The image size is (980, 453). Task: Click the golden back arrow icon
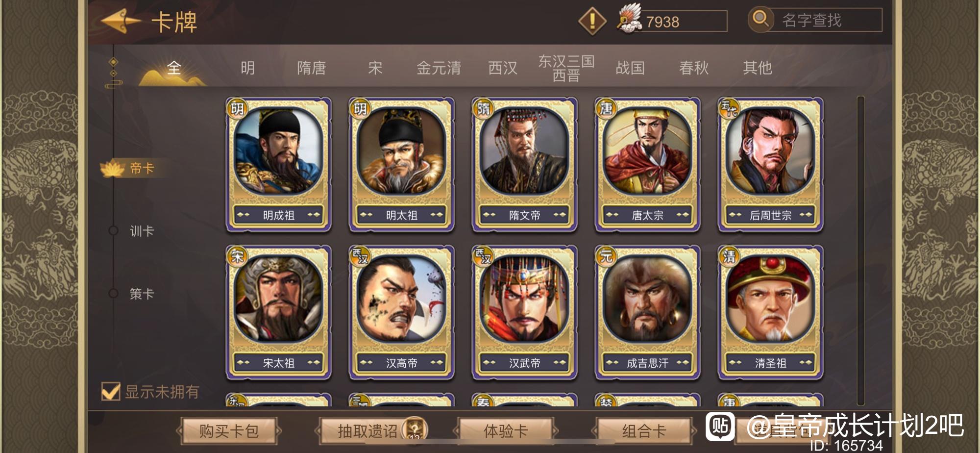coord(121,21)
